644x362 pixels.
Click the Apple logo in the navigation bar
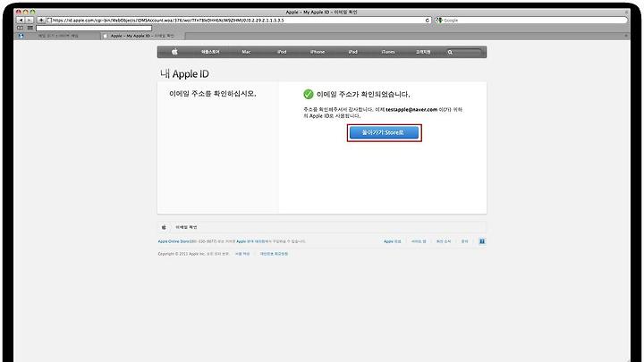point(174,52)
